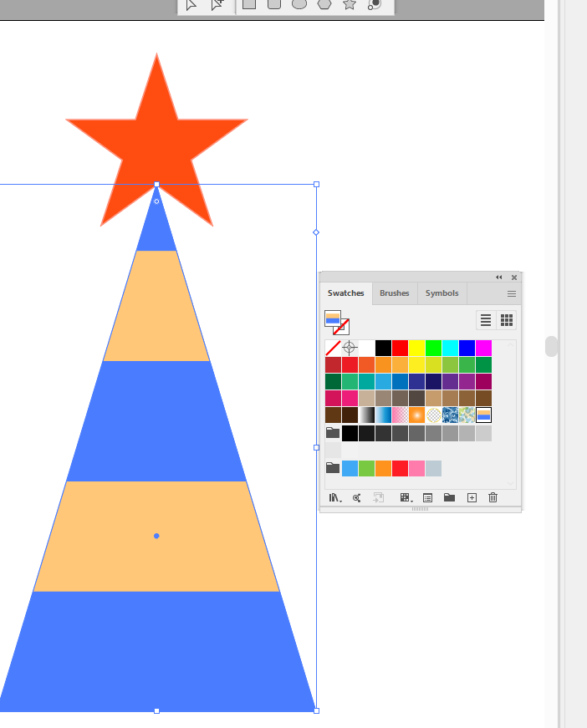Create a New Color Group
The width and height of the screenshot is (587, 728).
click(x=449, y=497)
